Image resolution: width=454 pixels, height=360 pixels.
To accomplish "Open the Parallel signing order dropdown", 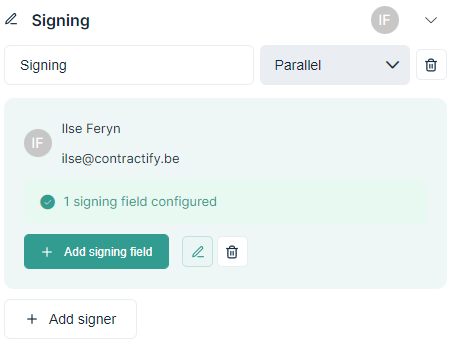I will [x=335, y=65].
